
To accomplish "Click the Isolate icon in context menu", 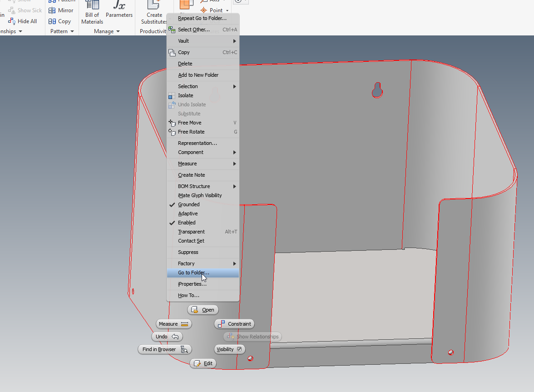I will coord(172,96).
